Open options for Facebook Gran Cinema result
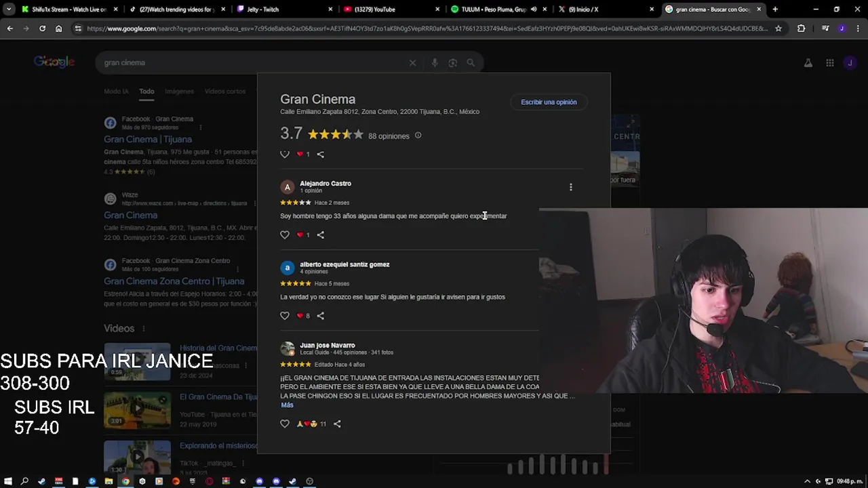Viewport: 868px width, 488px height. click(x=200, y=127)
